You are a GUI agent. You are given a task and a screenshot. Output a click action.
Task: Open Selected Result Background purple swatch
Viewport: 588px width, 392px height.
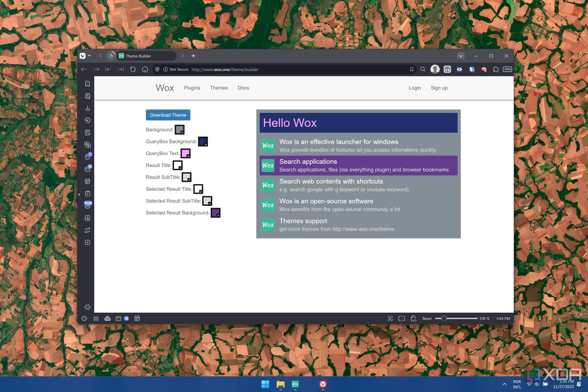[x=215, y=213]
